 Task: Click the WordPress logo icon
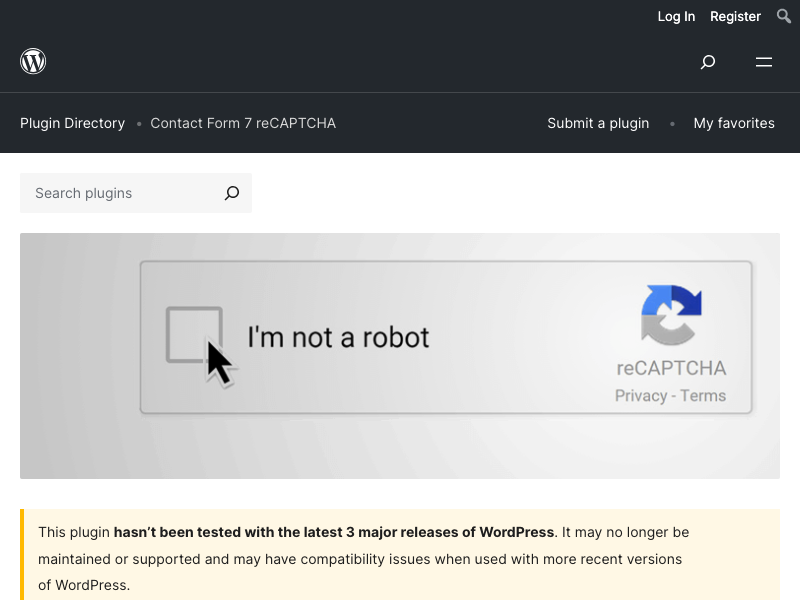point(33,61)
